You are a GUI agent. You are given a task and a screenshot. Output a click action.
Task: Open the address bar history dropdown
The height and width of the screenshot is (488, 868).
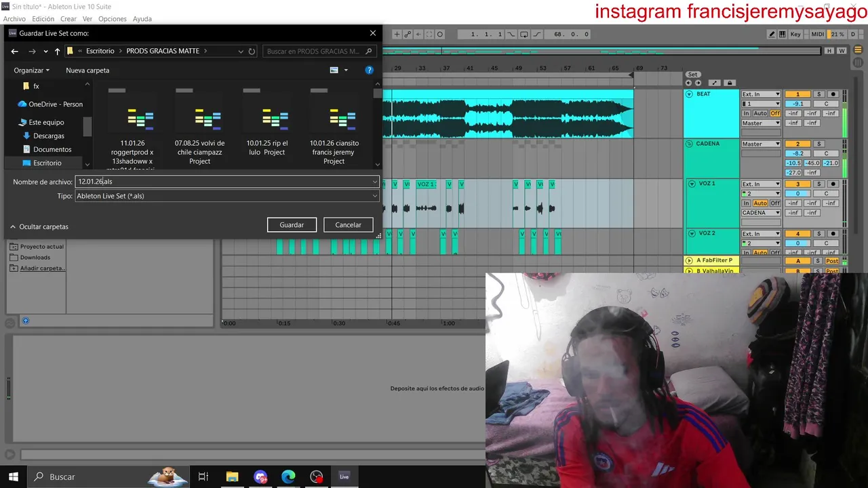coord(240,51)
